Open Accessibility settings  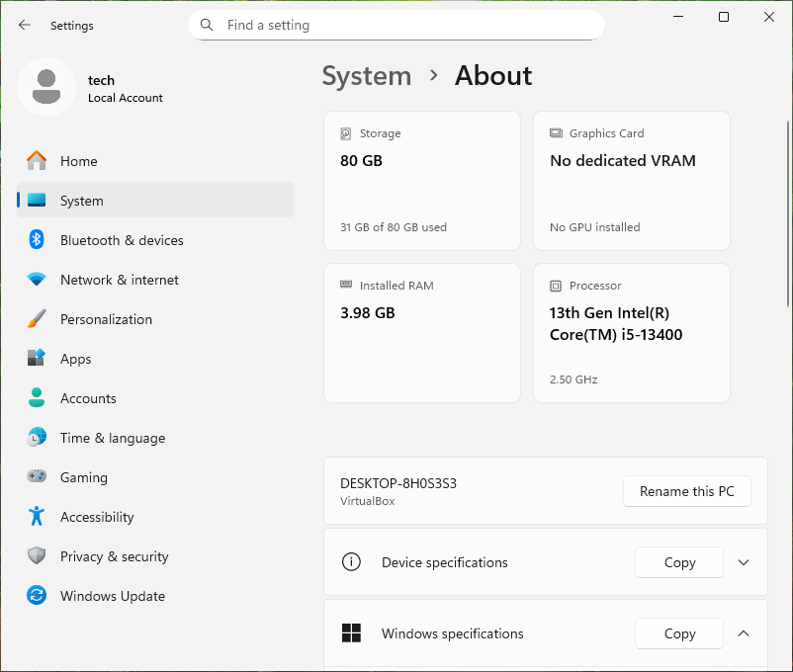click(x=155, y=516)
